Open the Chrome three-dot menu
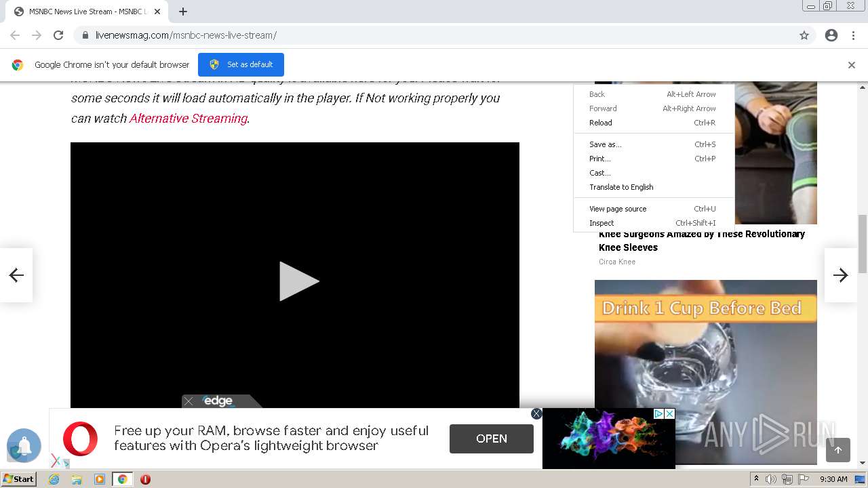 coord(853,35)
